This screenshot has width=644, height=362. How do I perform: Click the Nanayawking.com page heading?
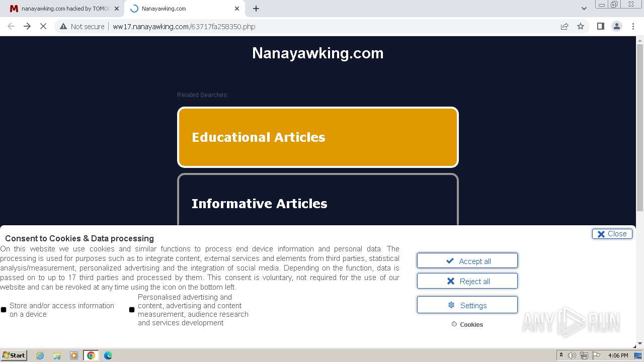318,53
